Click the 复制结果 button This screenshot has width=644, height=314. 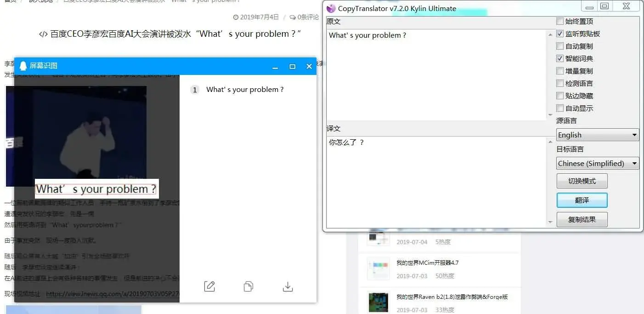coord(582,220)
